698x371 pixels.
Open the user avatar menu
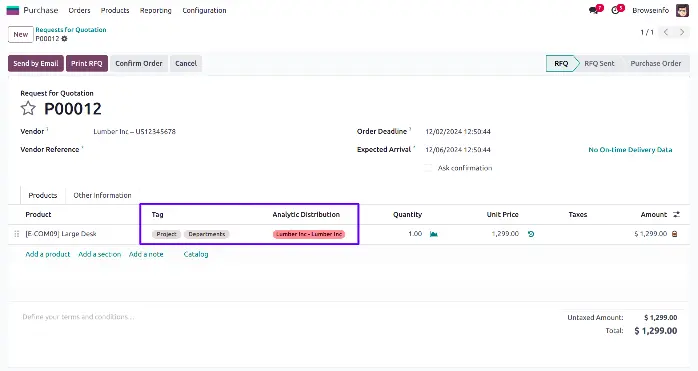682,10
